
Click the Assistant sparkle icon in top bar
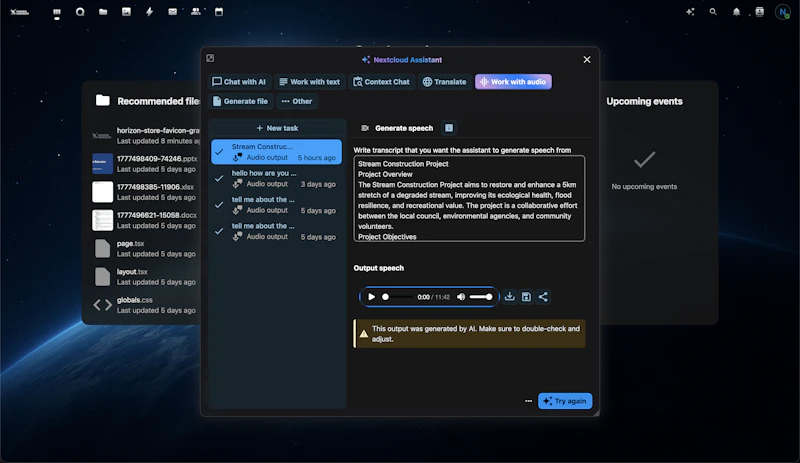click(690, 12)
